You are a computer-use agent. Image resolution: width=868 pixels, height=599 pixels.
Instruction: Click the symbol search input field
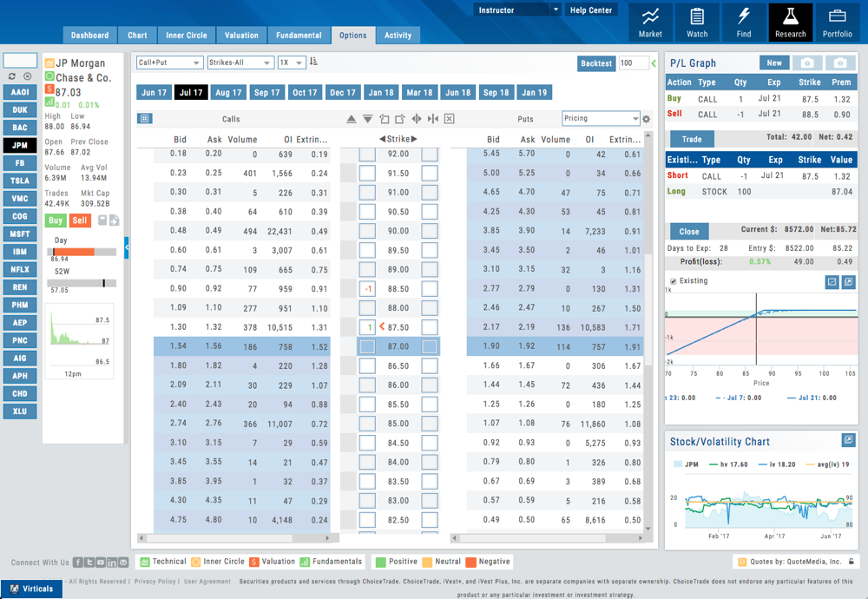[20, 61]
